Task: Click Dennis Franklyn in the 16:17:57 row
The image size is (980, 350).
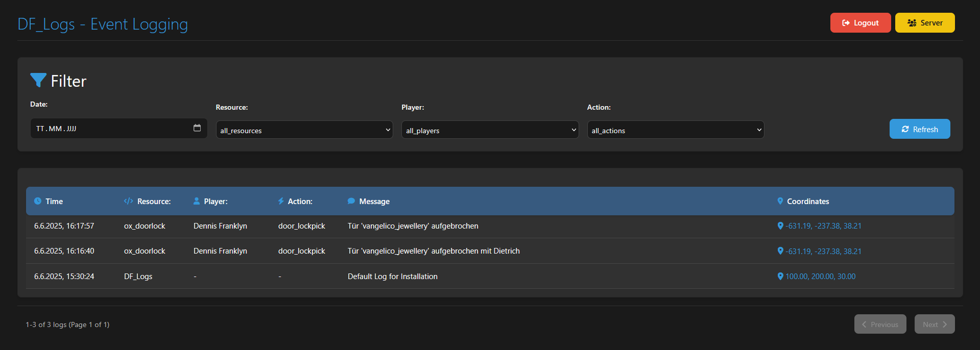Action: [220, 226]
